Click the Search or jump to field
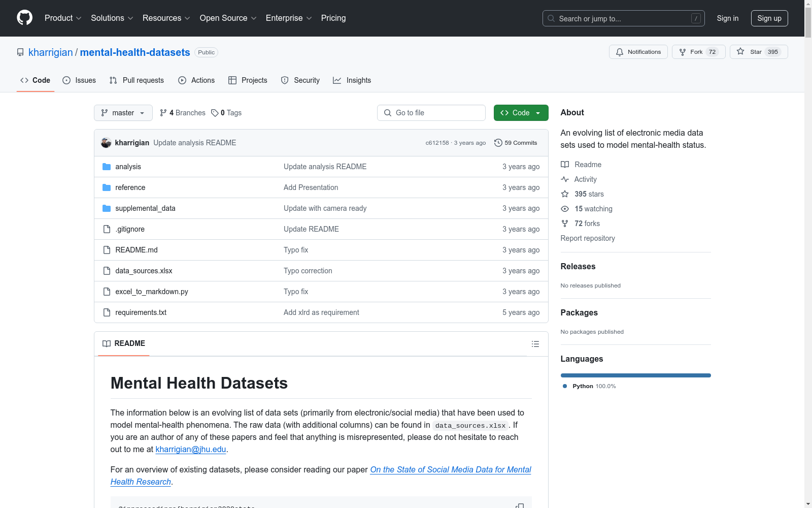This screenshot has height=508, width=812. coord(624,18)
